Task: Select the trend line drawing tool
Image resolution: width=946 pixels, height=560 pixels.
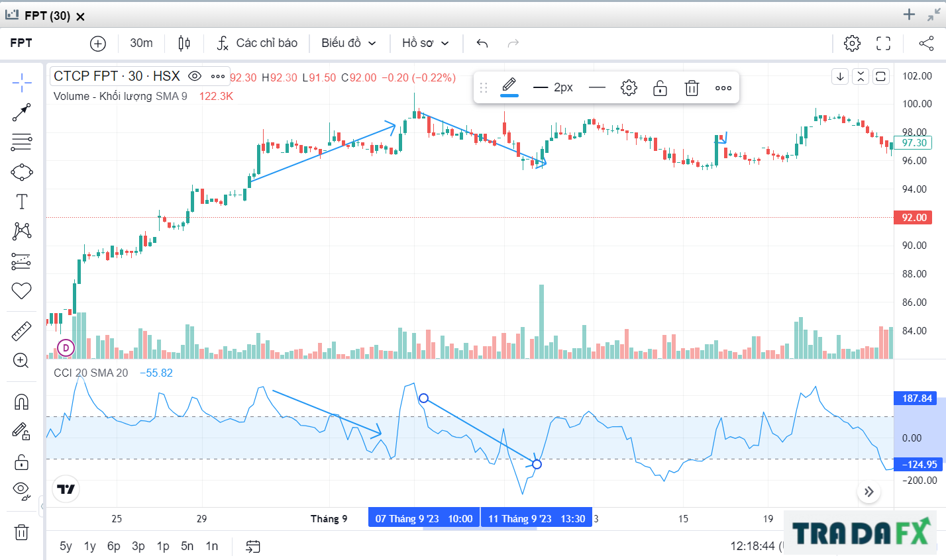Action: [22, 113]
